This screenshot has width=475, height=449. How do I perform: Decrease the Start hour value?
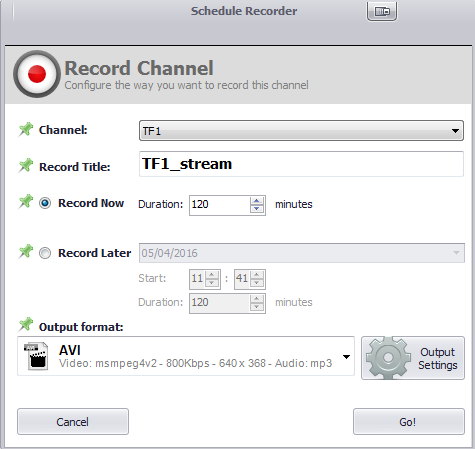click(x=212, y=283)
